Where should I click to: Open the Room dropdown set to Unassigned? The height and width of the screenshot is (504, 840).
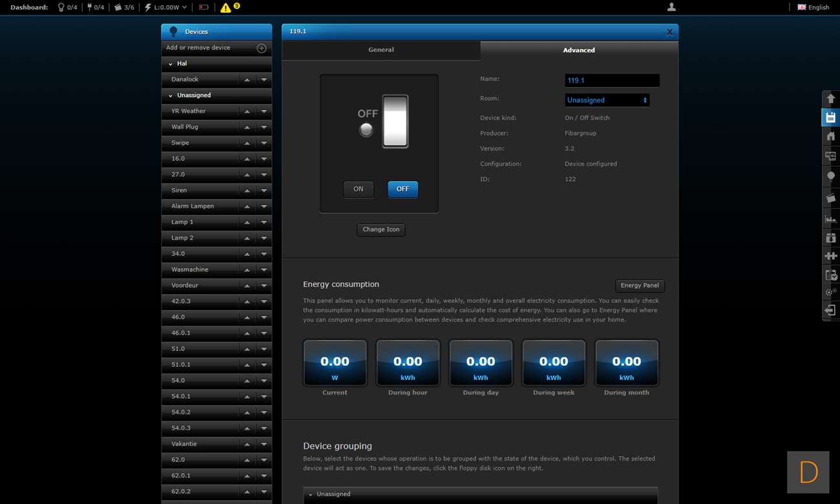607,100
